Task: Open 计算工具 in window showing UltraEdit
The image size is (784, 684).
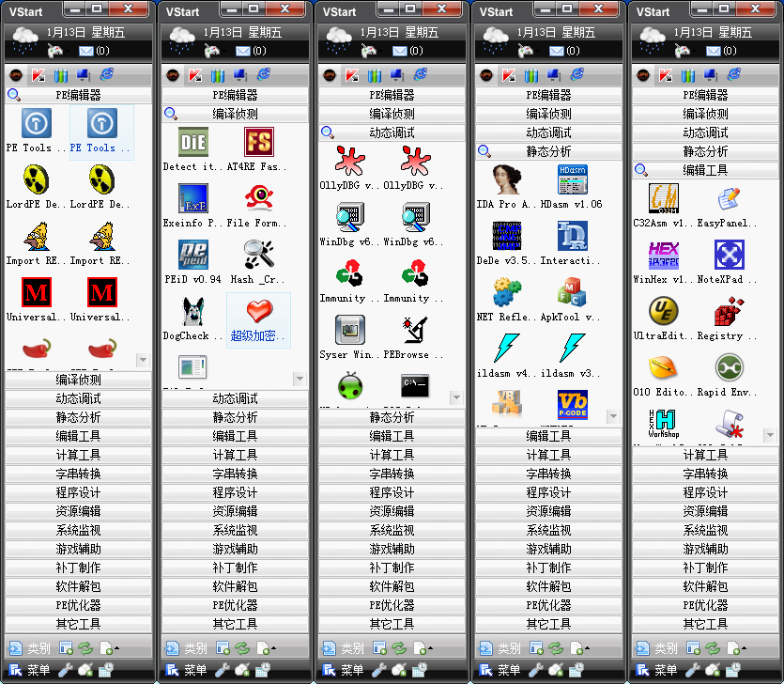Action: point(705,455)
